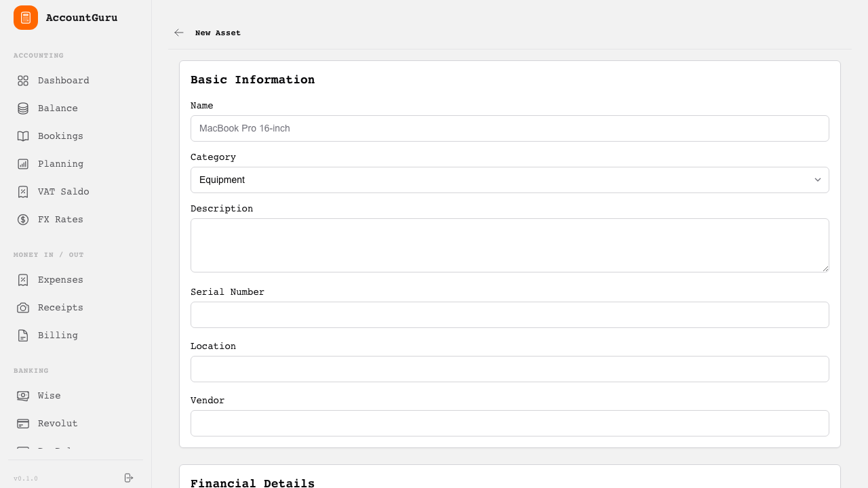The height and width of the screenshot is (488, 868).
Task: Click the Bookings open-book icon
Action: click(x=23, y=136)
